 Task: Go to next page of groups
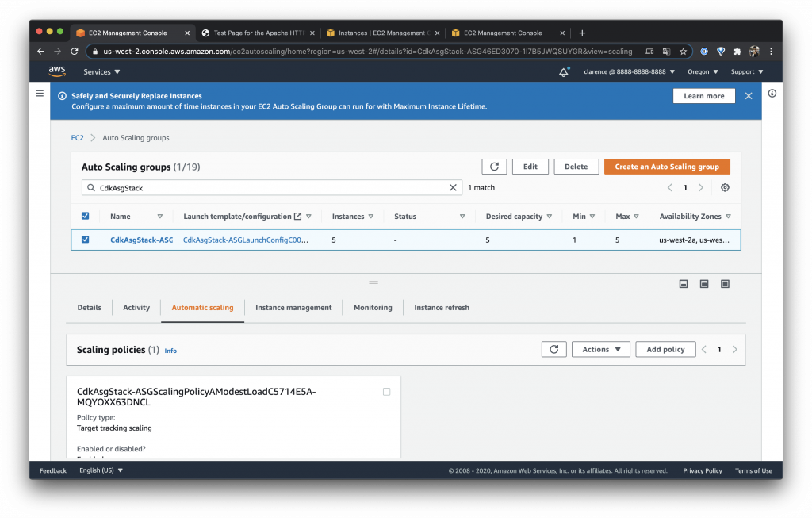coord(701,187)
